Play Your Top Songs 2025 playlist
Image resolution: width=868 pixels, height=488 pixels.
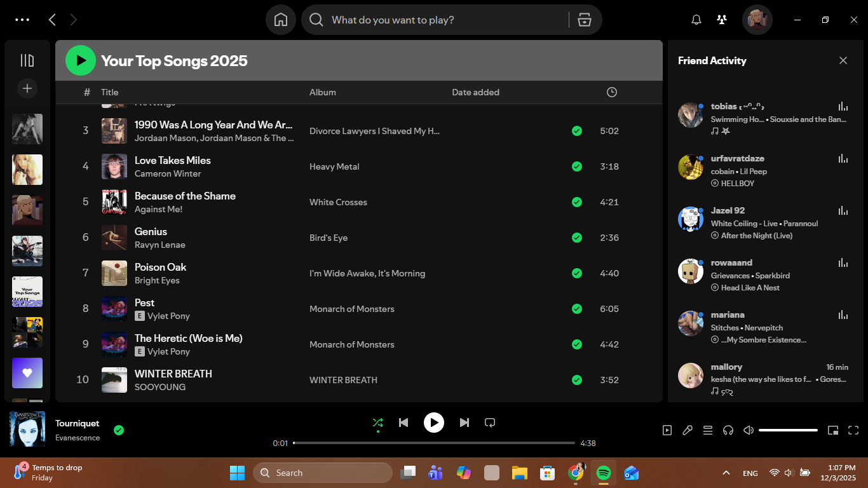(x=81, y=60)
